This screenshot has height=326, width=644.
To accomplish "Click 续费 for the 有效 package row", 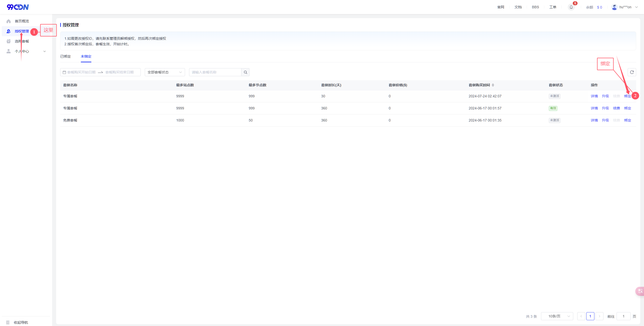I will (616, 108).
